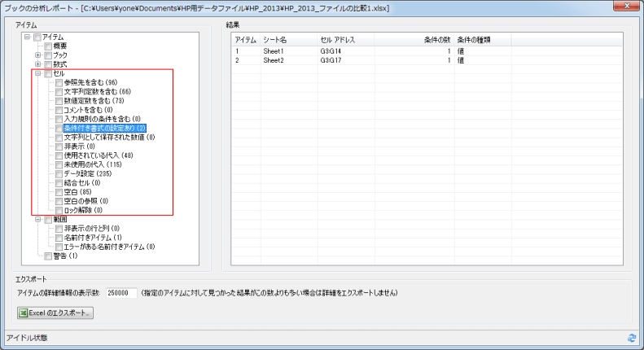The width and height of the screenshot is (644, 350).
Task: Enable the 文字列定数を含む (66) checkbox
Action: 59,92
